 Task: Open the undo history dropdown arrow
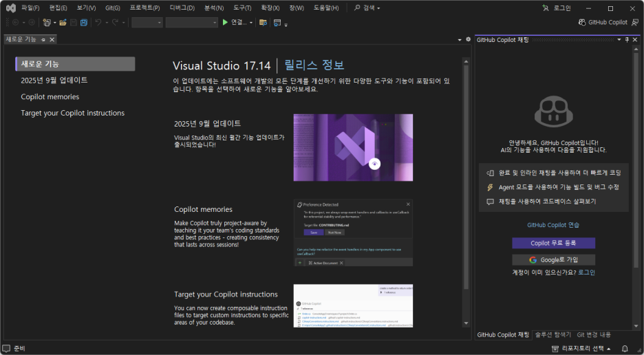coord(107,23)
